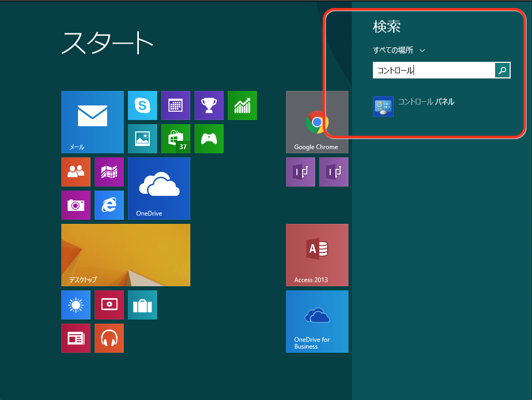532x400 pixels.
Task: Open the Skype tile
Action: point(142,105)
